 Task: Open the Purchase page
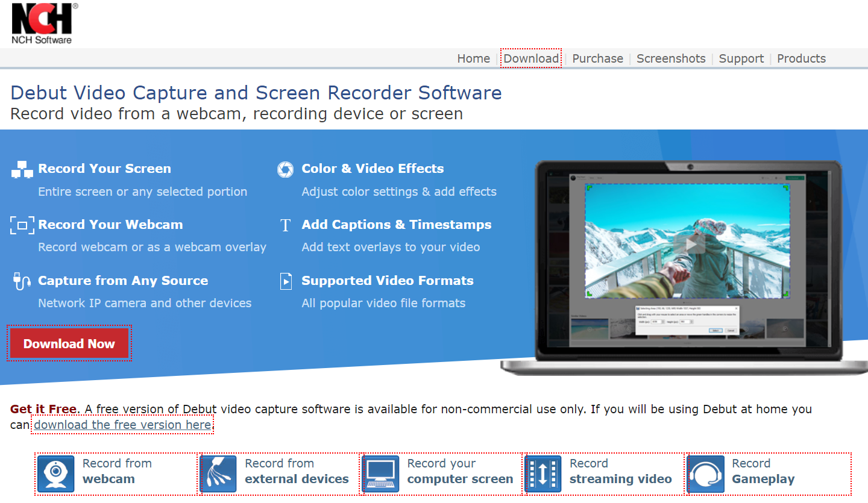click(597, 58)
